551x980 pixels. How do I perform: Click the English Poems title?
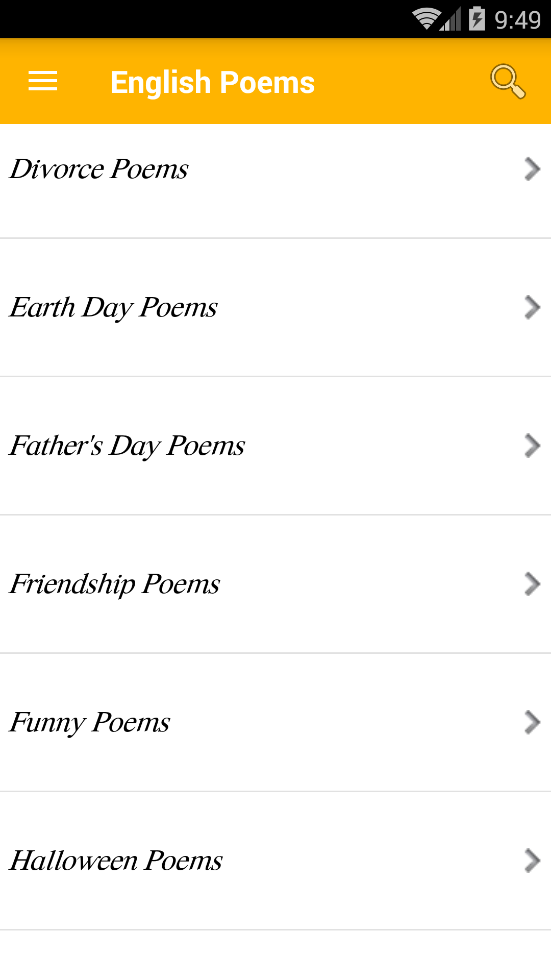tap(213, 82)
